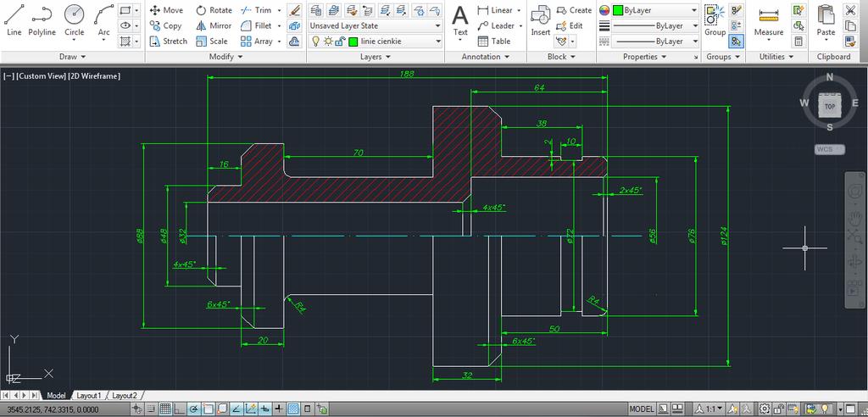Select the Mirror tool
Viewport: 868px width, 417px height.
pyautogui.click(x=214, y=25)
